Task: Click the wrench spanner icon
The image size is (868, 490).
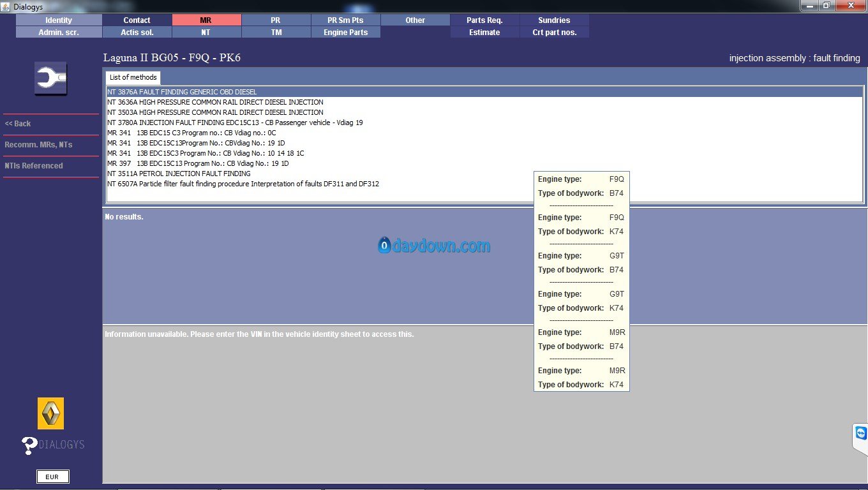Action: (50, 78)
